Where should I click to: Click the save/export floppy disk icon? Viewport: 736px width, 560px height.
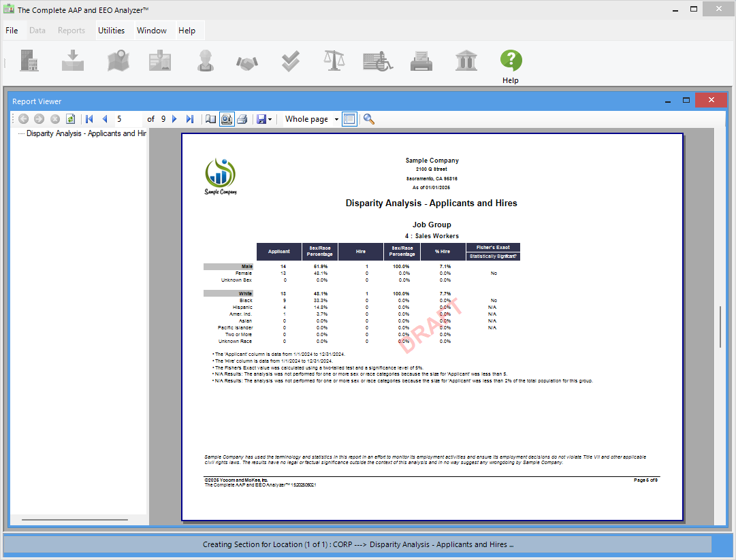pyautogui.click(x=261, y=119)
